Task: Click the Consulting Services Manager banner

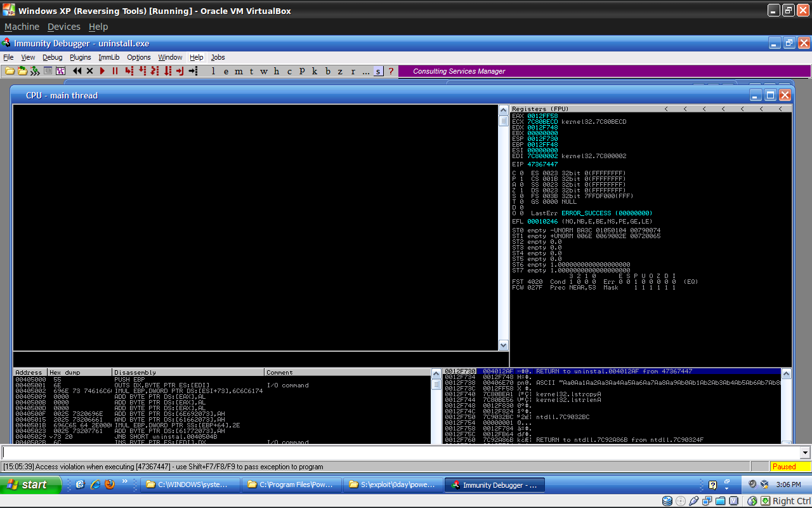Action: coord(604,71)
